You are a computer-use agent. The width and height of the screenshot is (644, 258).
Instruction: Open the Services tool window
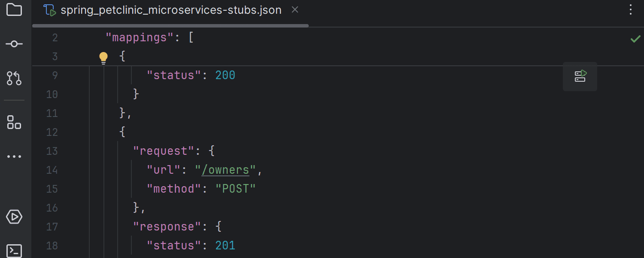coord(14,217)
